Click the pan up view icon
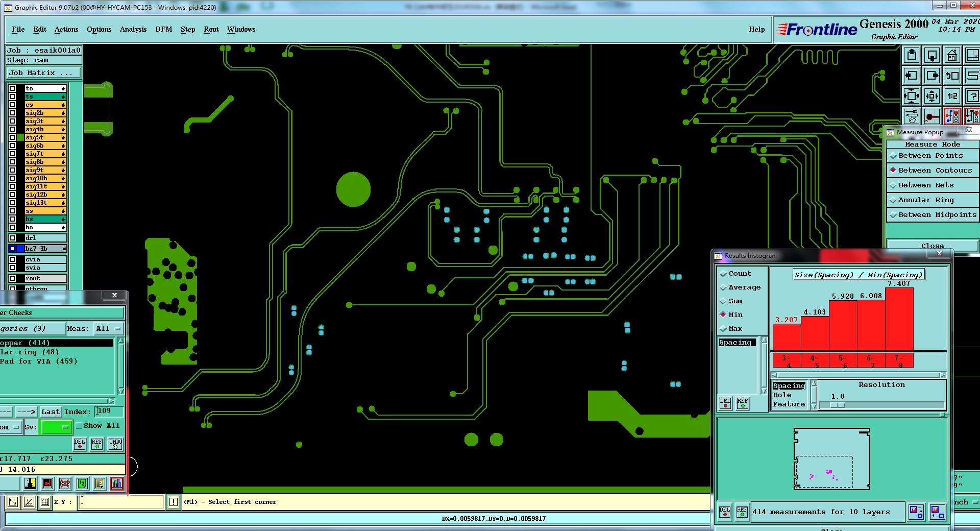This screenshot has width=980, height=531. pos(912,55)
